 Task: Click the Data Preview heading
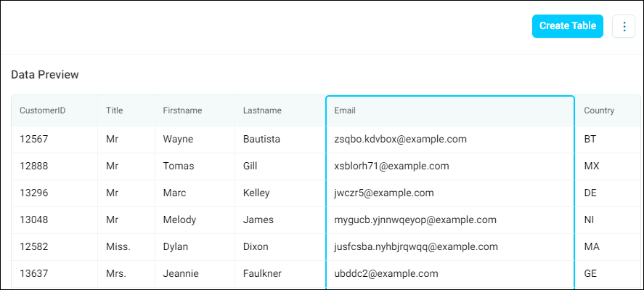tap(45, 75)
